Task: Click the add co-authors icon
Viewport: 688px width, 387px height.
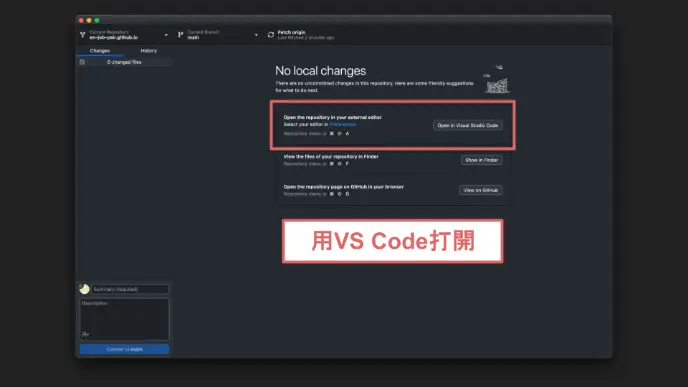Action: [x=85, y=335]
